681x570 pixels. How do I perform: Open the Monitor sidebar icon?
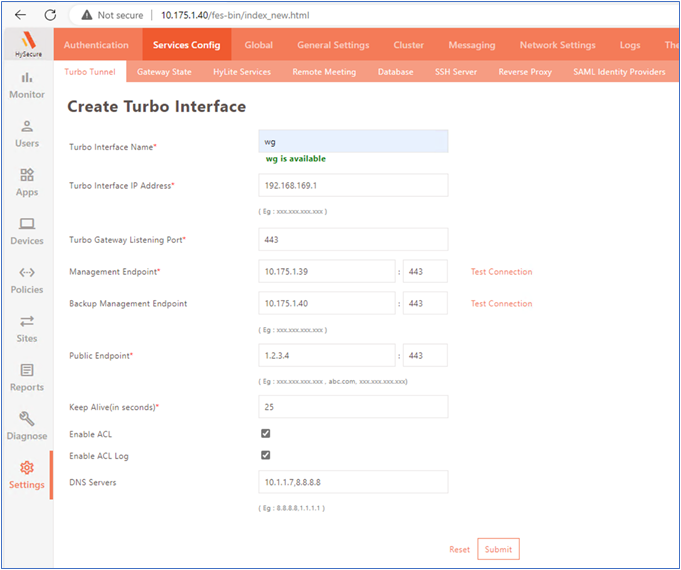pyautogui.click(x=26, y=84)
